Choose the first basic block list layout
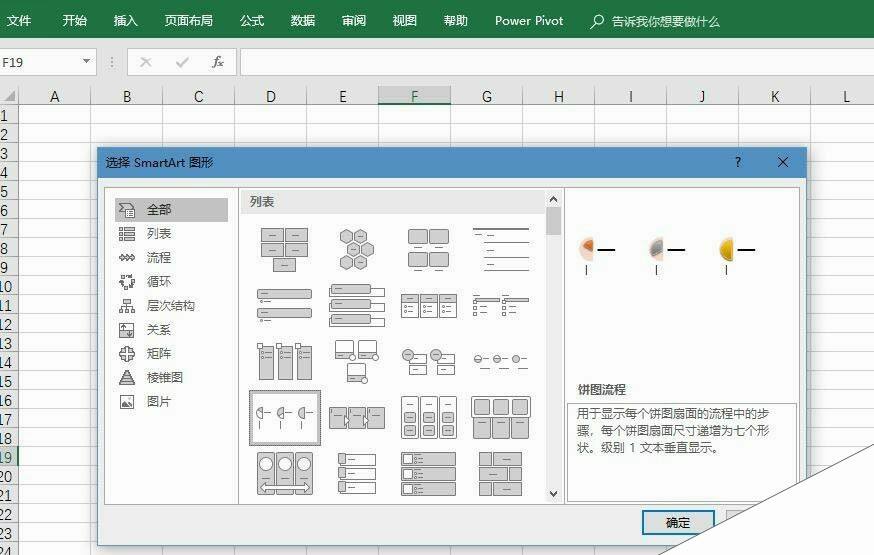The width and height of the screenshot is (874, 555). tap(284, 249)
